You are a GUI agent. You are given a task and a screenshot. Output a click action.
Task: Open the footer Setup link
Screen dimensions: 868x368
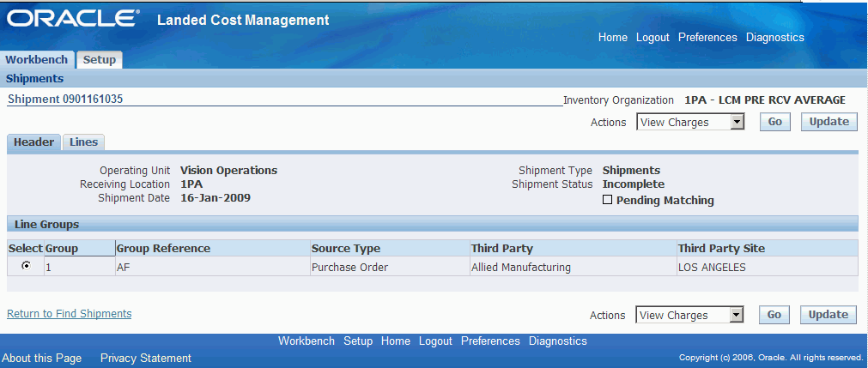click(358, 341)
